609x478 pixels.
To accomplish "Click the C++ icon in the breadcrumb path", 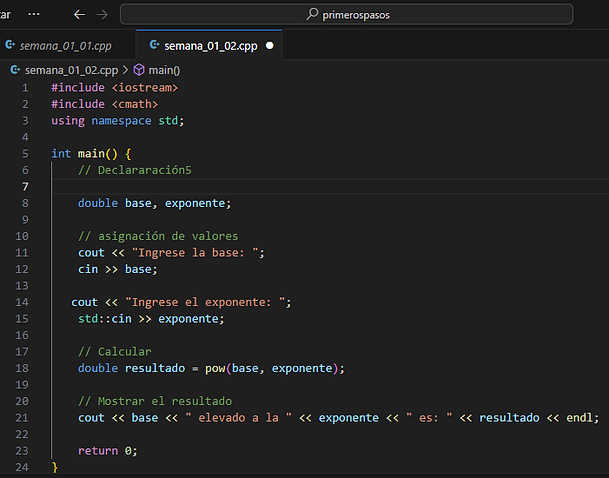I will tap(14, 70).
